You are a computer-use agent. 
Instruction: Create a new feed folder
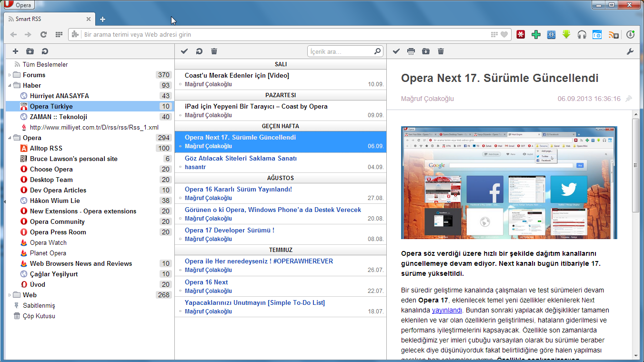[30, 51]
